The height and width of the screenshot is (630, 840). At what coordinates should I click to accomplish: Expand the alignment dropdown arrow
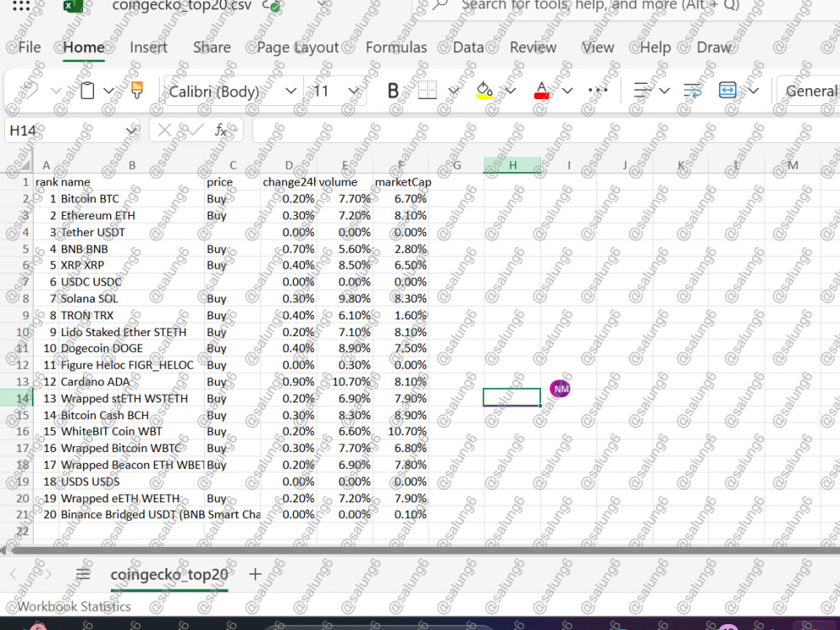664,91
